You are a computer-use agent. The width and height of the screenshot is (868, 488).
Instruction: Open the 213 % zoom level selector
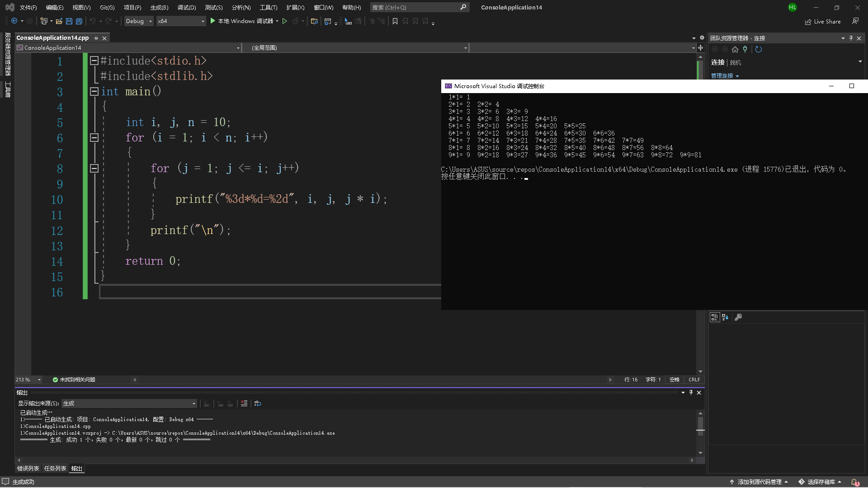(x=39, y=380)
